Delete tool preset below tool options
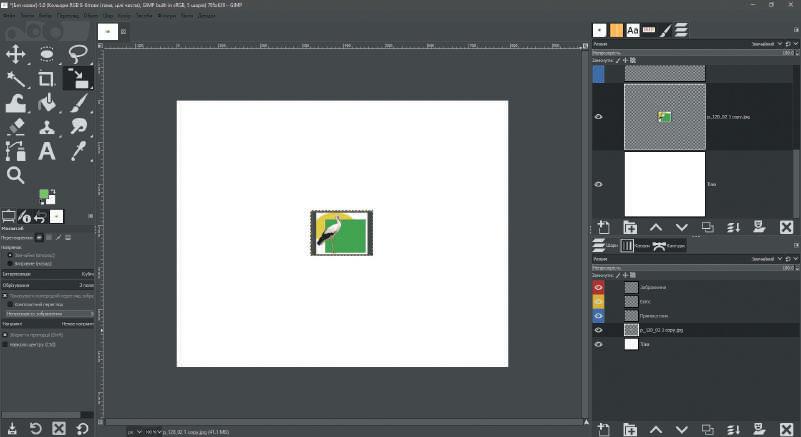The image size is (801, 437). click(59, 428)
